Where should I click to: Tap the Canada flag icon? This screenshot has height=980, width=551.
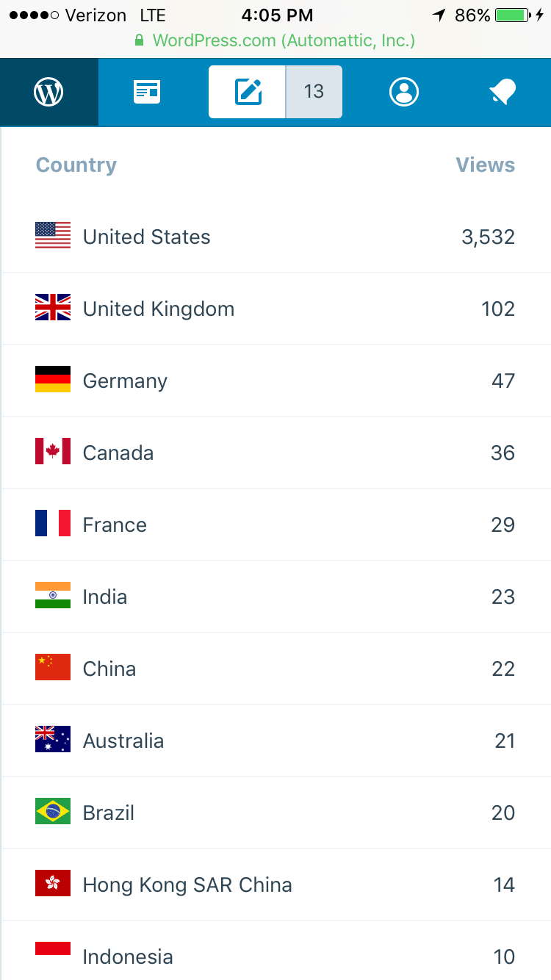(53, 451)
